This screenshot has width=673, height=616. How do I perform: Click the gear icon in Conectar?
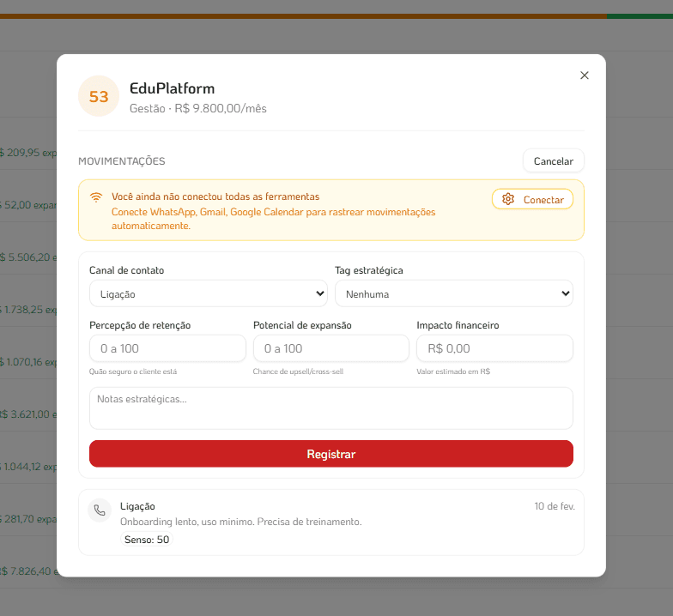(508, 199)
